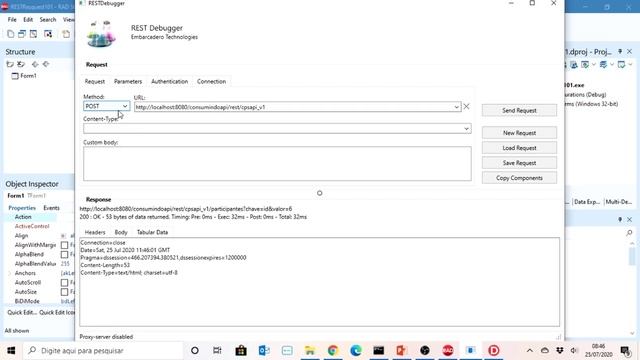This screenshot has height=360, width=640.
Task: Expand the URL history dropdown arrow
Action: pos(456,107)
